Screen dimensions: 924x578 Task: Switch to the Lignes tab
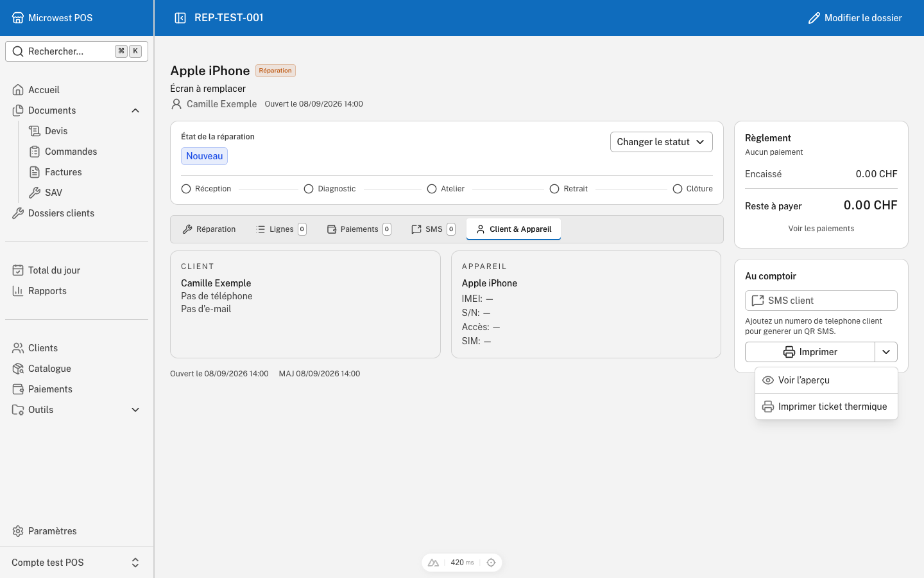pyautogui.click(x=281, y=229)
